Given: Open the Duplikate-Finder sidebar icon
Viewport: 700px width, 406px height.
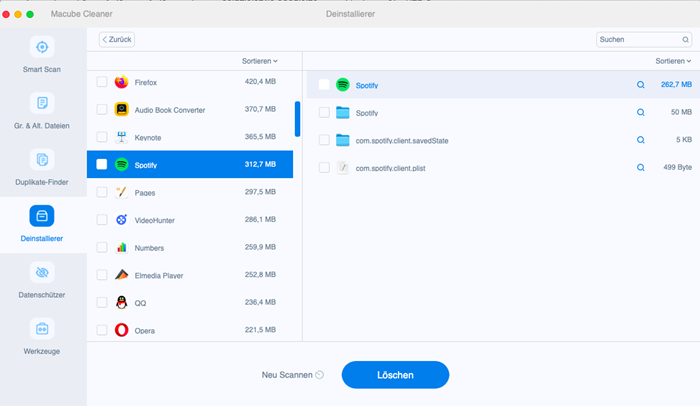Looking at the screenshot, I should pos(42,159).
